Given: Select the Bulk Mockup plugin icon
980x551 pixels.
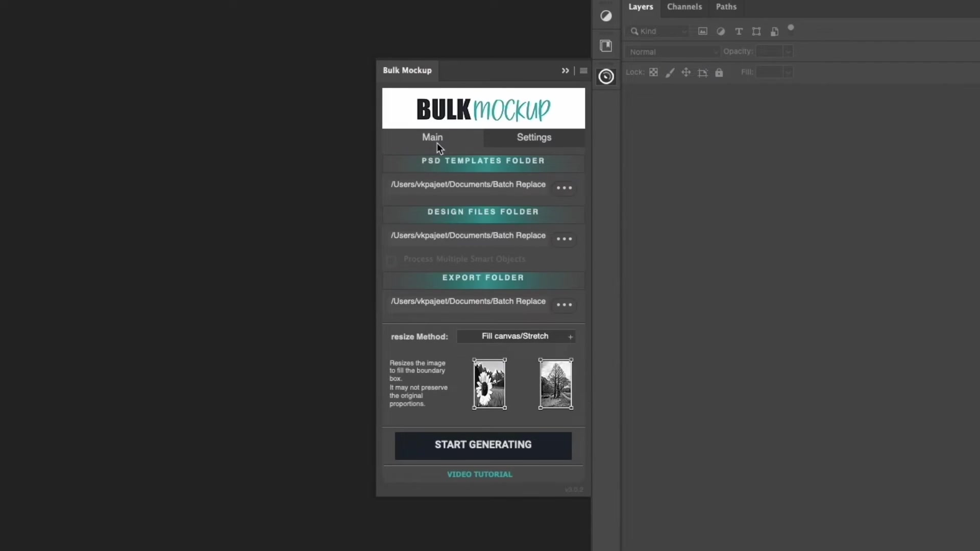Looking at the screenshot, I should point(606,77).
